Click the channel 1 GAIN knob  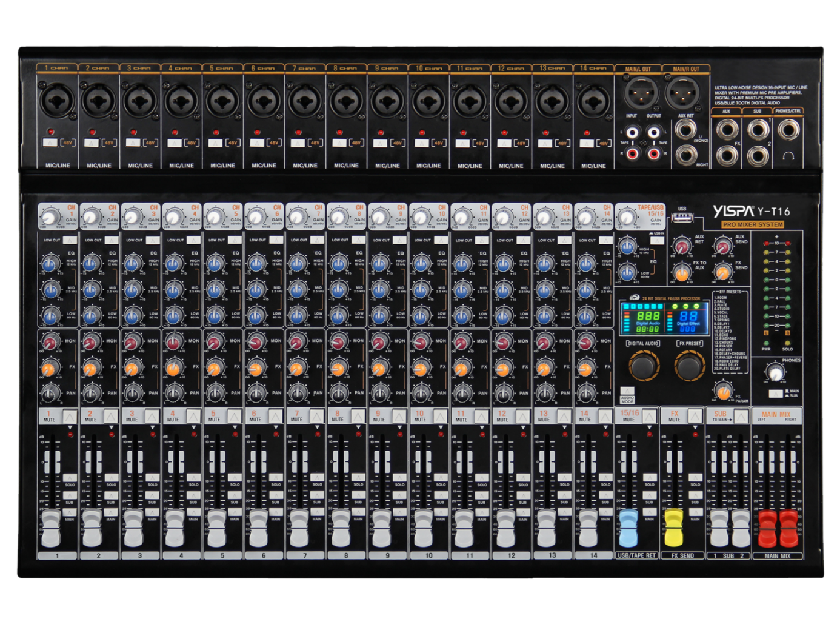(50, 218)
